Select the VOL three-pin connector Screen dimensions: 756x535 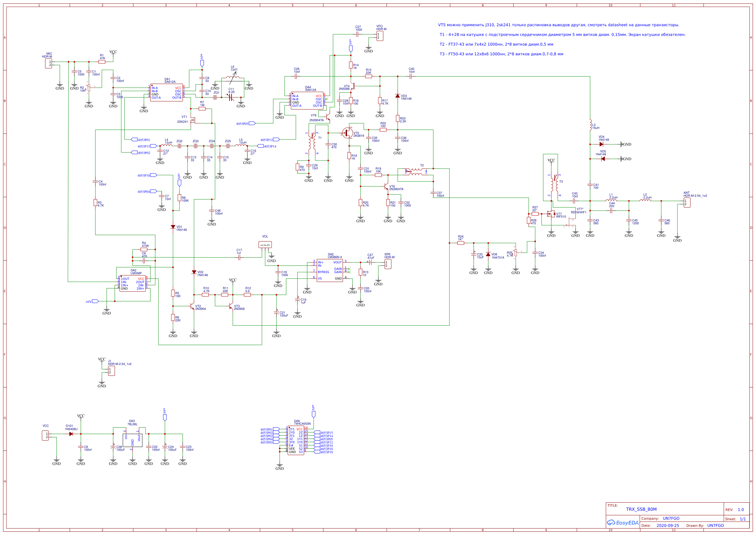pos(265,245)
